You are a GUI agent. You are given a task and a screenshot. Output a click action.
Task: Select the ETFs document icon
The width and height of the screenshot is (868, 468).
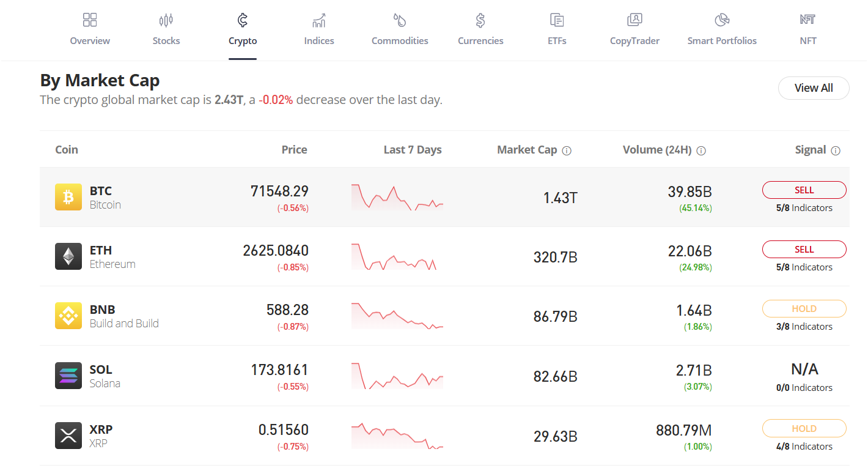click(557, 20)
